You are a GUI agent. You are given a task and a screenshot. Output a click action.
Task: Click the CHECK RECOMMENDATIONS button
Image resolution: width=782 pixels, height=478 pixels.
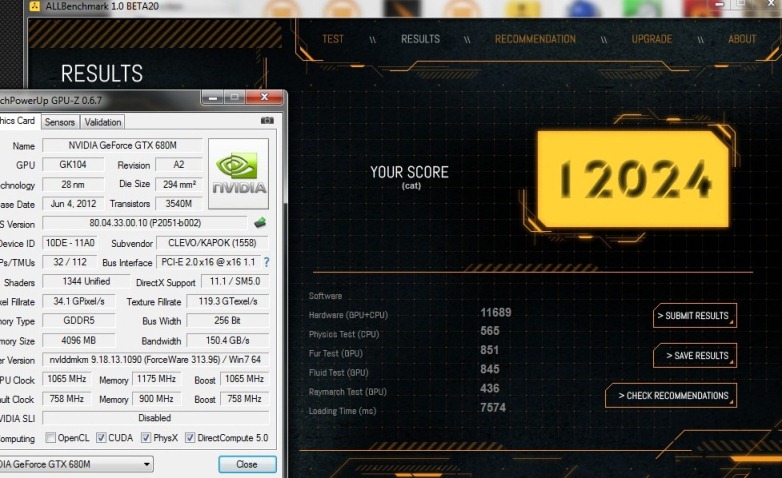(x=671, y=396)
